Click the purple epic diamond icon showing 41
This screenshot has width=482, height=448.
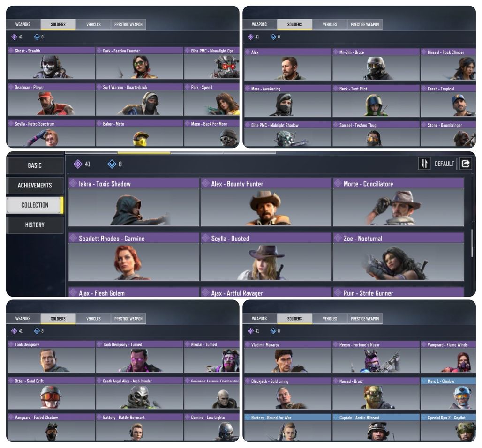click(78, 164)
